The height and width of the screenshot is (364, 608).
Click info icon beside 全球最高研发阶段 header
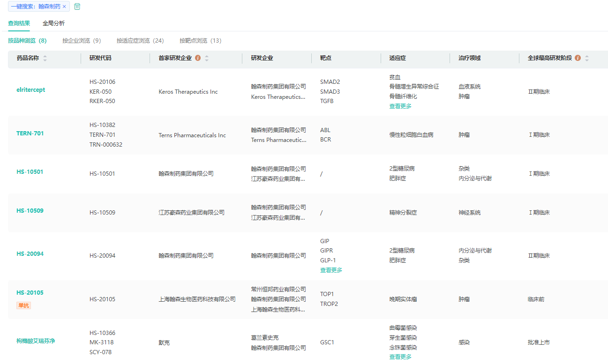(578, 58)
